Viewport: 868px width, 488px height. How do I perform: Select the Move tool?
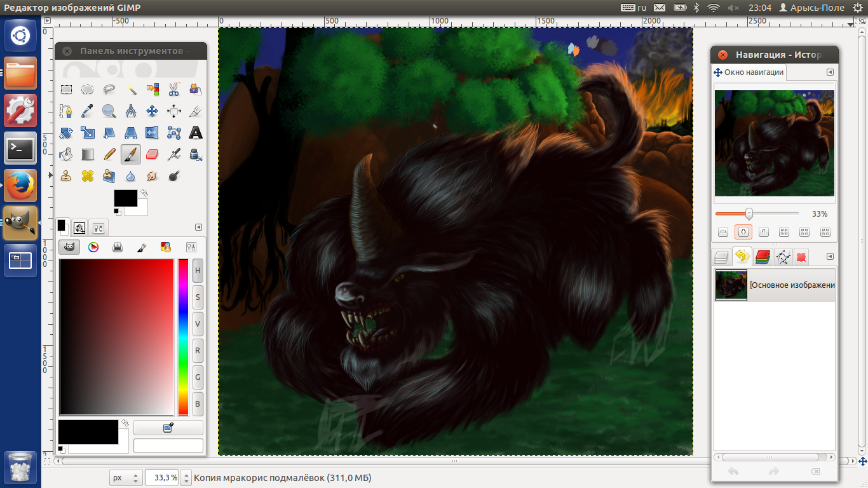tap(153, 111)
